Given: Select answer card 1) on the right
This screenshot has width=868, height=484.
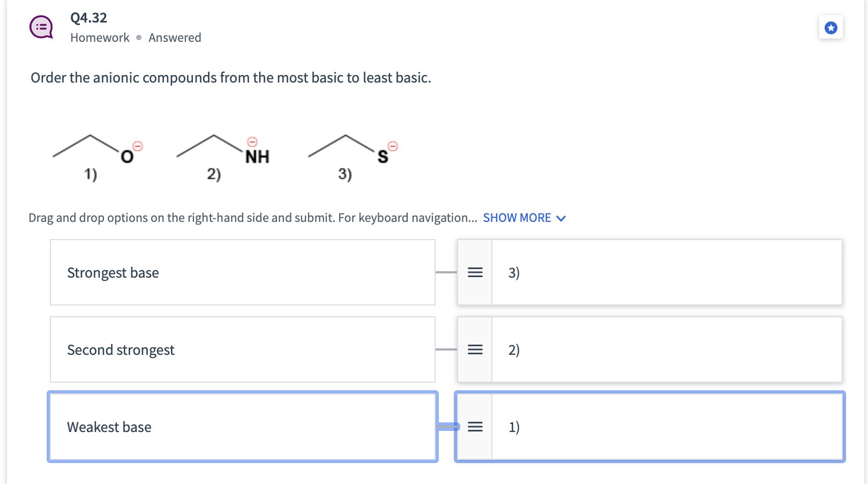Looking at the screenshot, I should click(666, 427).
